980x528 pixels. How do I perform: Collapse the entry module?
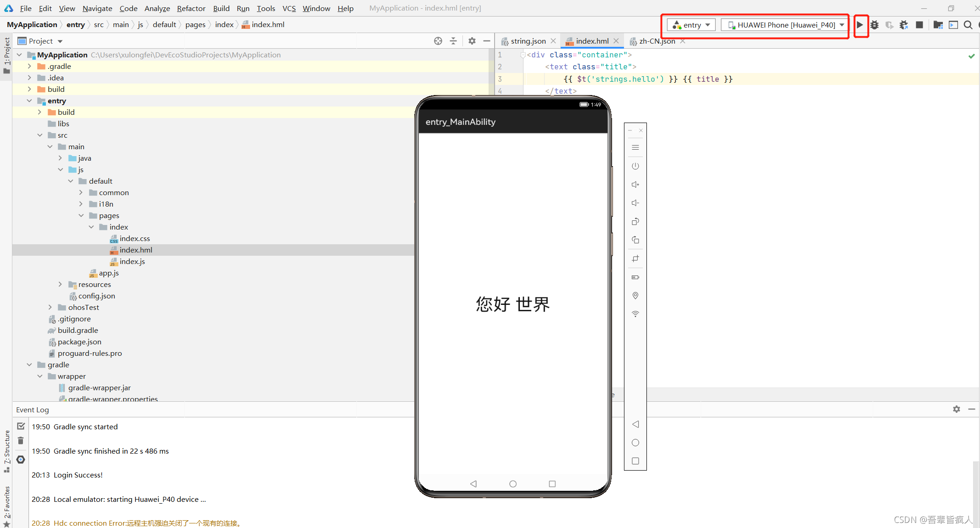click(x=29, y=101)
